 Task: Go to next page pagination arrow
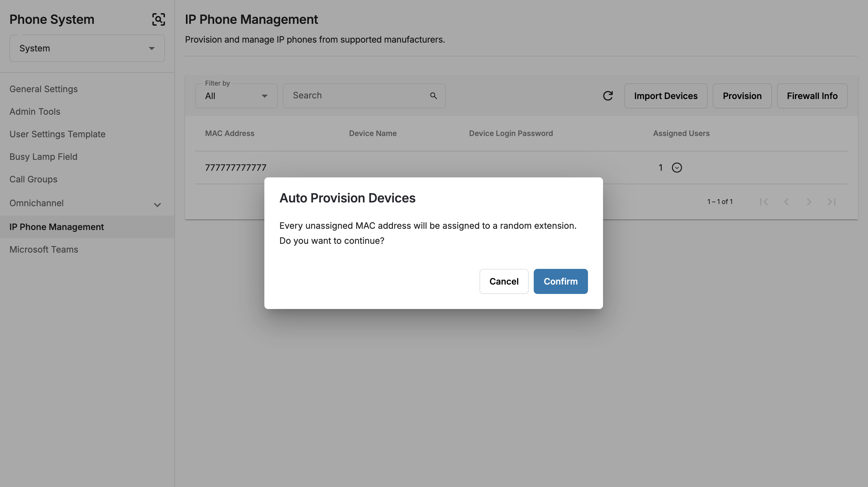pos(809,202)
